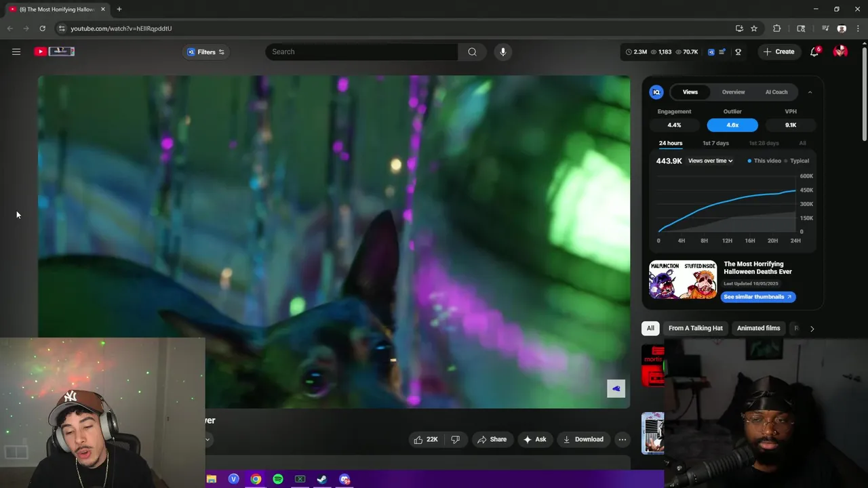Collapse the IQ panel with chevron
Screen dimensions: 868x488
tap(810, 92)
